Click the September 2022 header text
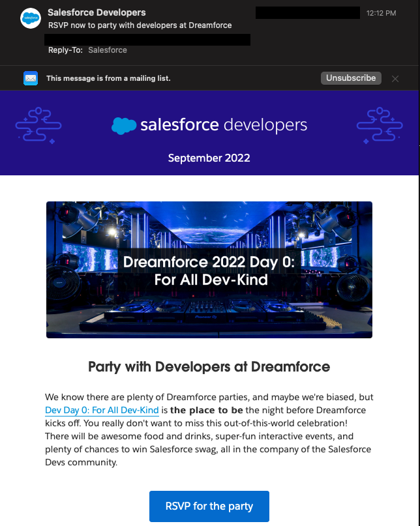 [x=209, y=158]
